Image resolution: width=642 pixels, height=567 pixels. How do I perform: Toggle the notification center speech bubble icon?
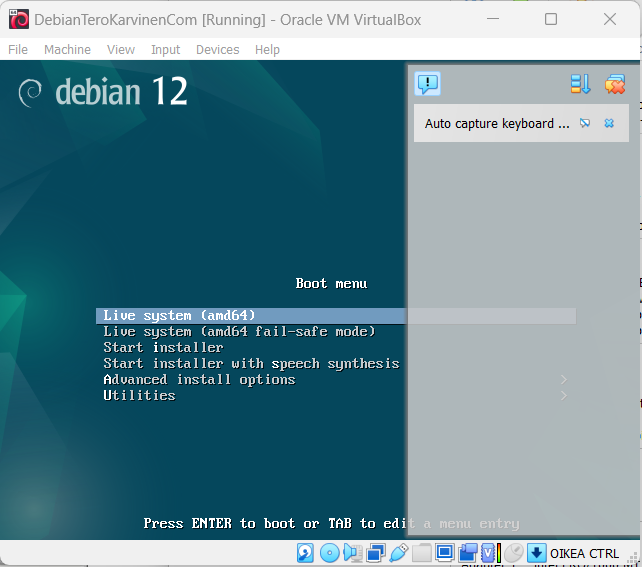coord(428,84)
